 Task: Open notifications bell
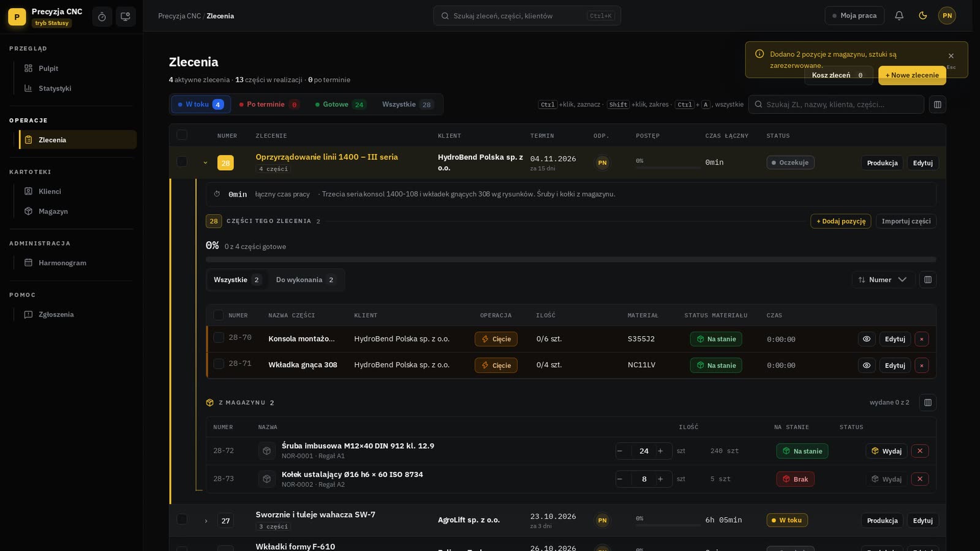tap(899, 16)
